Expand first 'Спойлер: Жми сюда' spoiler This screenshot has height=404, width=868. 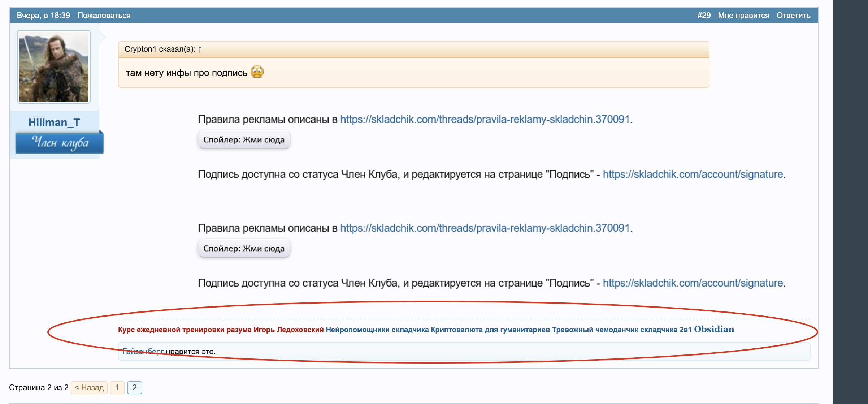pos(244,140)
